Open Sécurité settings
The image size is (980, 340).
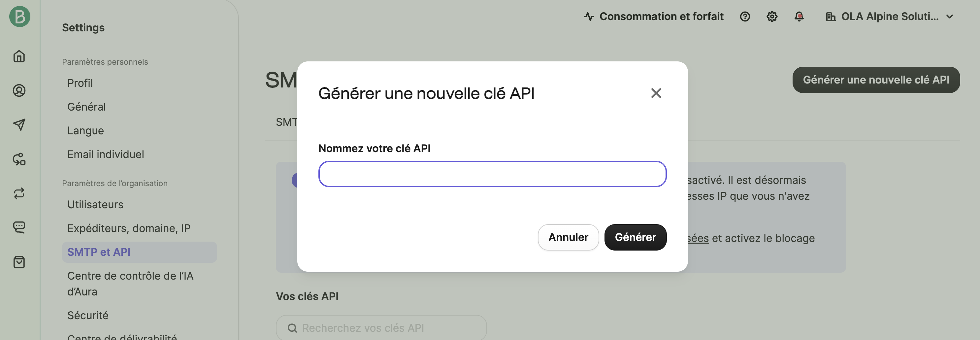coord(87,315)
